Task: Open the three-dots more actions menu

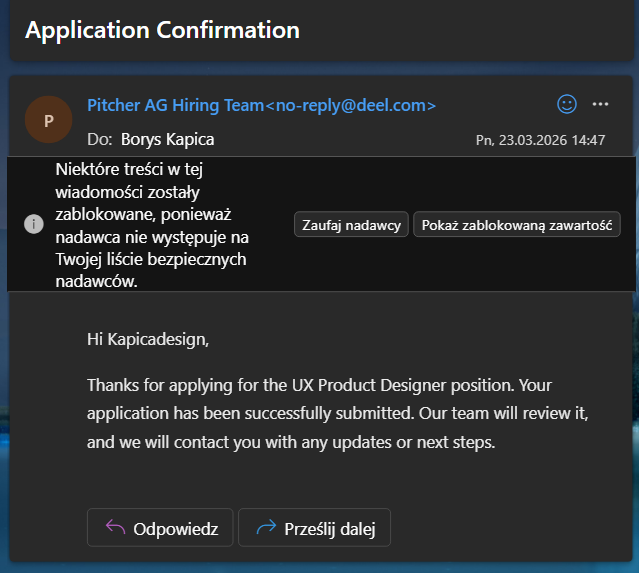Action: 600,104
